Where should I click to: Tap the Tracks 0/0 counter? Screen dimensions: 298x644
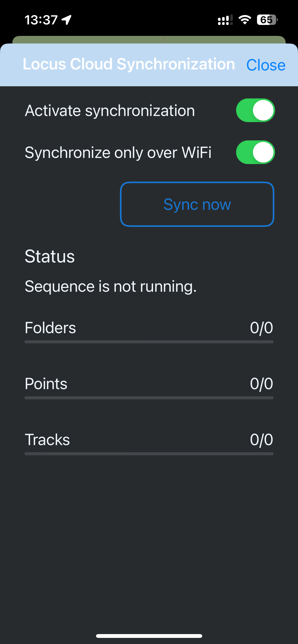click(261, 440)
